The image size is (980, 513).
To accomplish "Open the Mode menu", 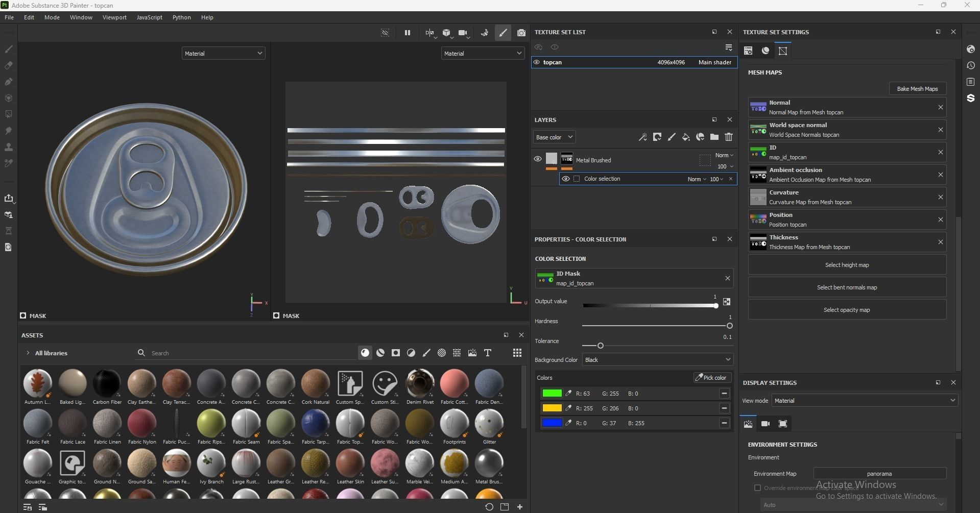I will click(x=52, y=17).
